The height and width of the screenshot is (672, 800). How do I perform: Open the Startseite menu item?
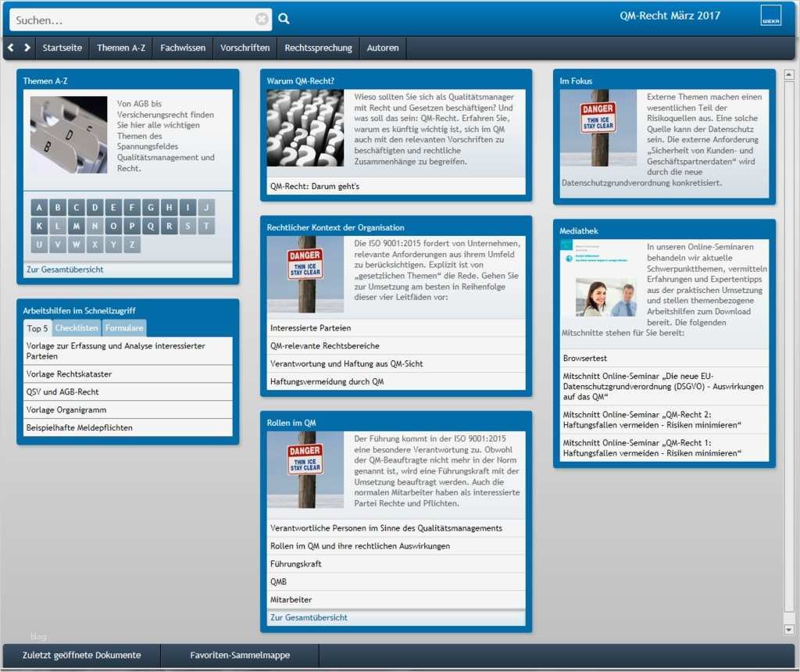62,48
